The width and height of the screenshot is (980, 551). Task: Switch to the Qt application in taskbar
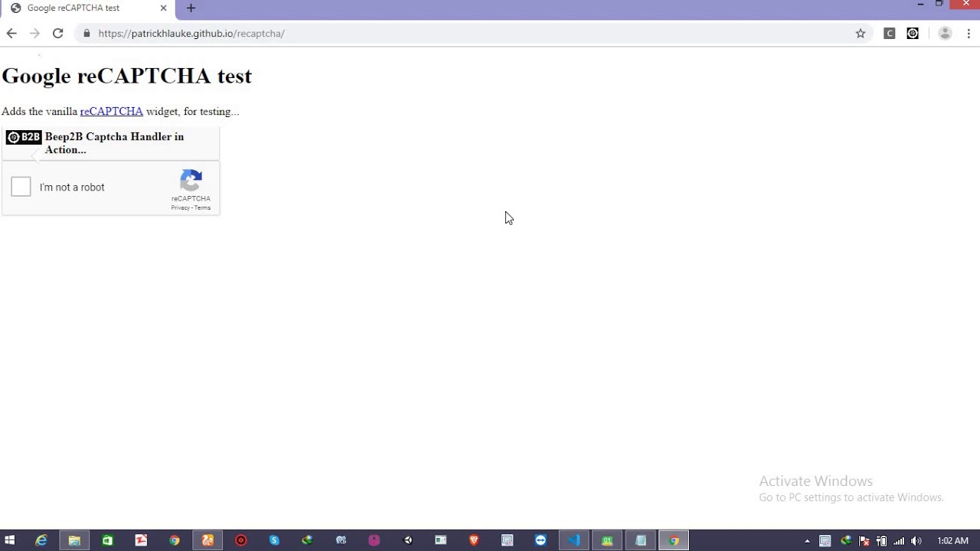click(607, 540)
